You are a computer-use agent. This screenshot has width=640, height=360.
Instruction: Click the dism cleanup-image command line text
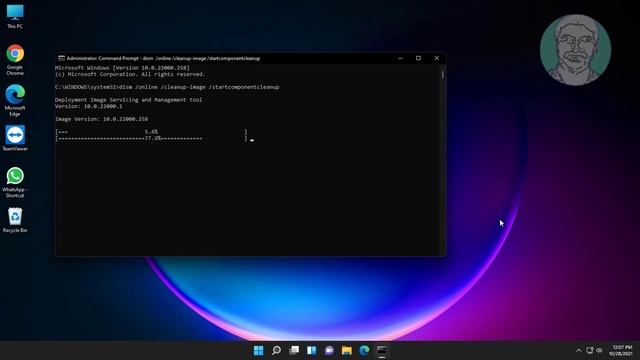(x=167, y=87)
